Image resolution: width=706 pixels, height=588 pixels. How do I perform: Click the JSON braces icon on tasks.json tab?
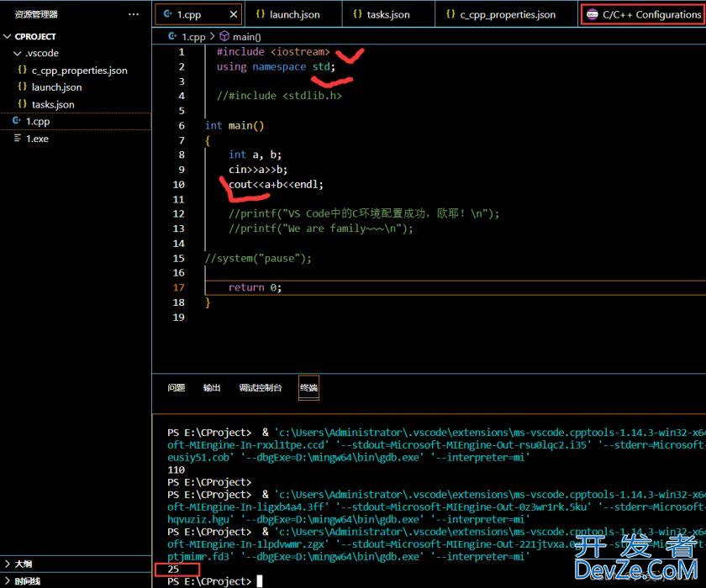357,14
